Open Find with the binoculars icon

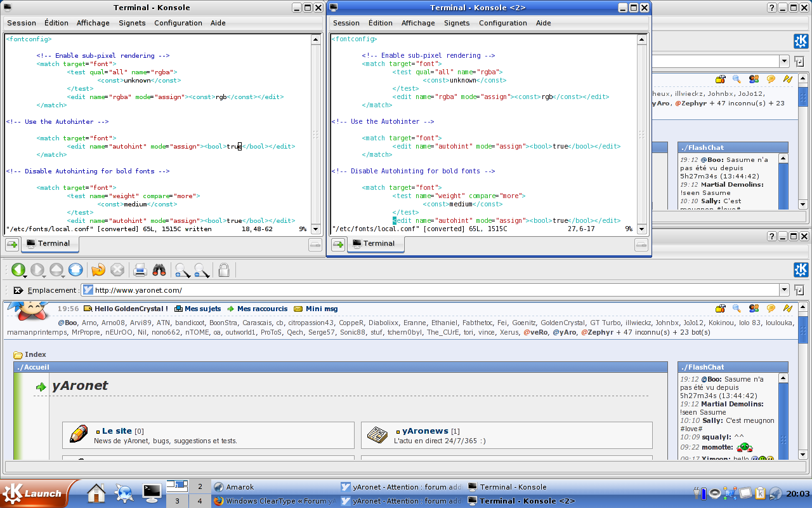coord(159,270)
